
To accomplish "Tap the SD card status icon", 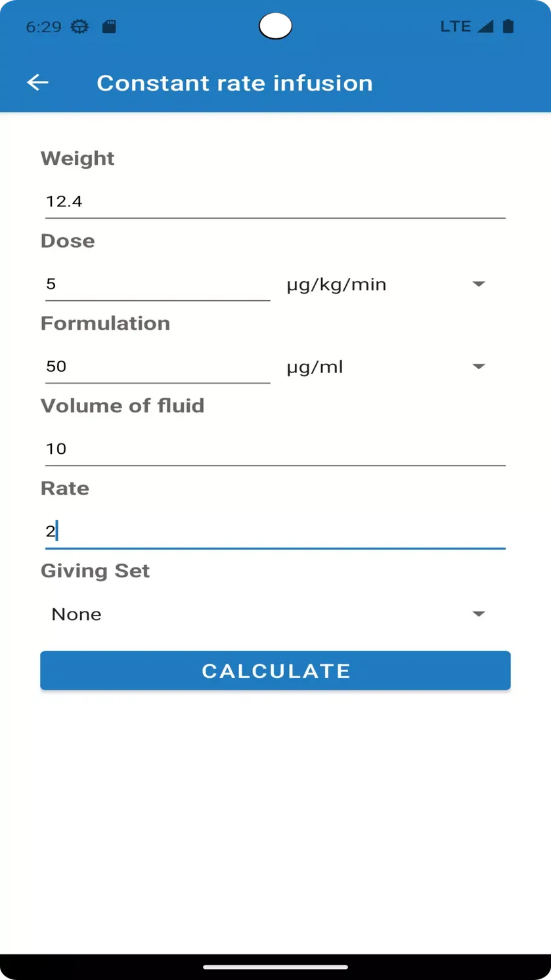I will click(x=109, y=26).
